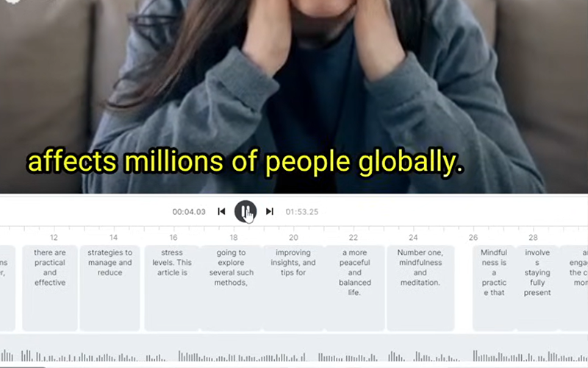
Task: Skip to previous scene button
Action: [222, 211]
